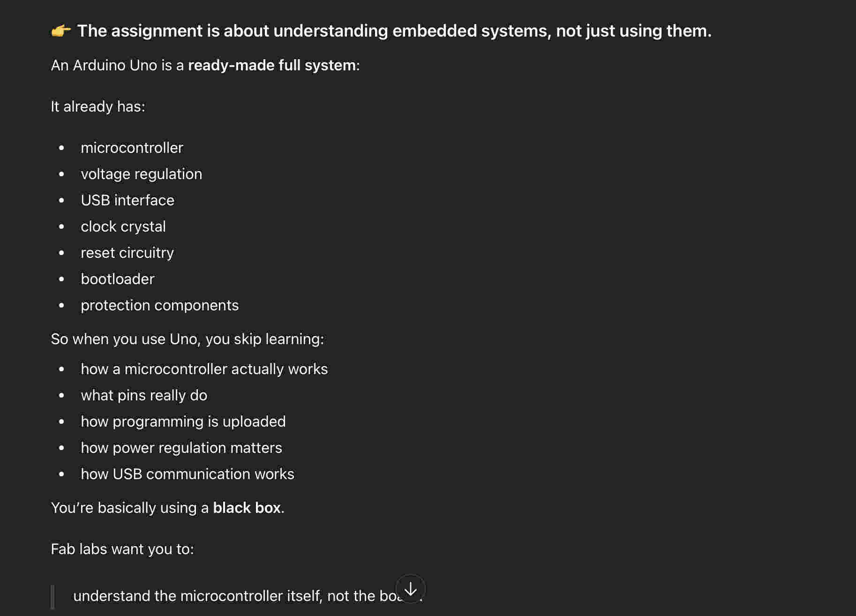This screenshot has height=616, width=856.
Task: Click the 'clock crystal' bullet item
Action: [x=123, y=226]
